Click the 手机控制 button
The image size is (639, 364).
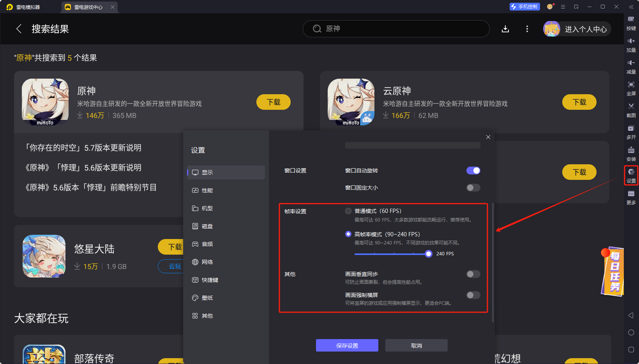(525, 7)
